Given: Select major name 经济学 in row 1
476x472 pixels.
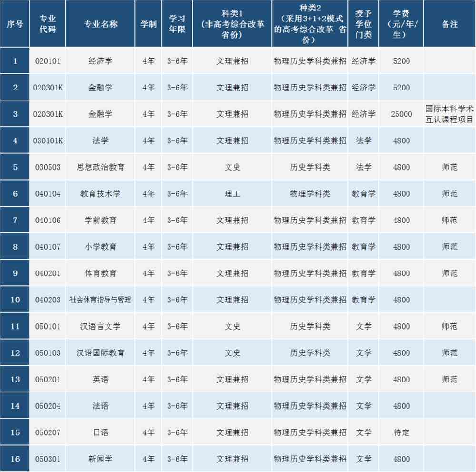Looking at the screenshot, I should (100, 61).
